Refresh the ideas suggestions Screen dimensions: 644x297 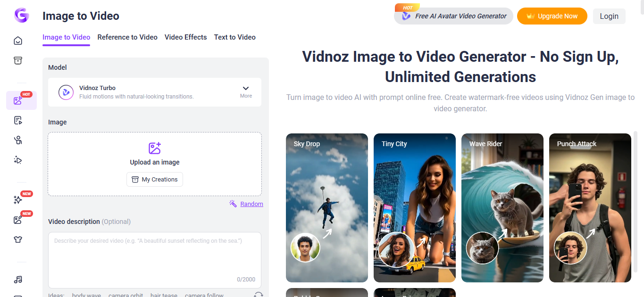258,295
